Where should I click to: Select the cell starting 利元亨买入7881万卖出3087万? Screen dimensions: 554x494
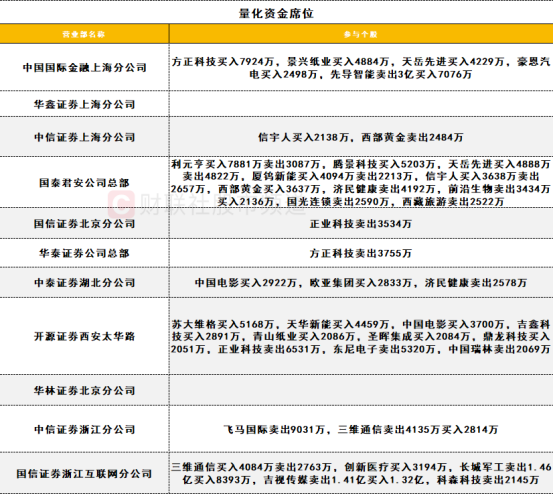point(361,183)
